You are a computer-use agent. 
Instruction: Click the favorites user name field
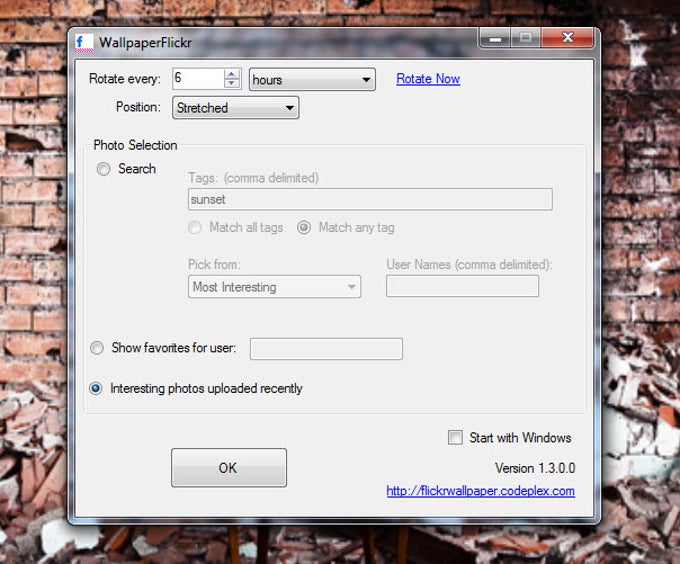326,349
